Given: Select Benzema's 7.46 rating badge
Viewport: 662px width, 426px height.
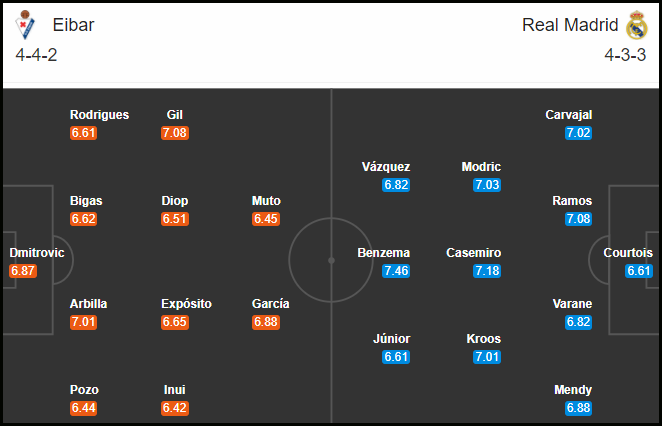Looking at the screenshot, I should coord(396,271).
